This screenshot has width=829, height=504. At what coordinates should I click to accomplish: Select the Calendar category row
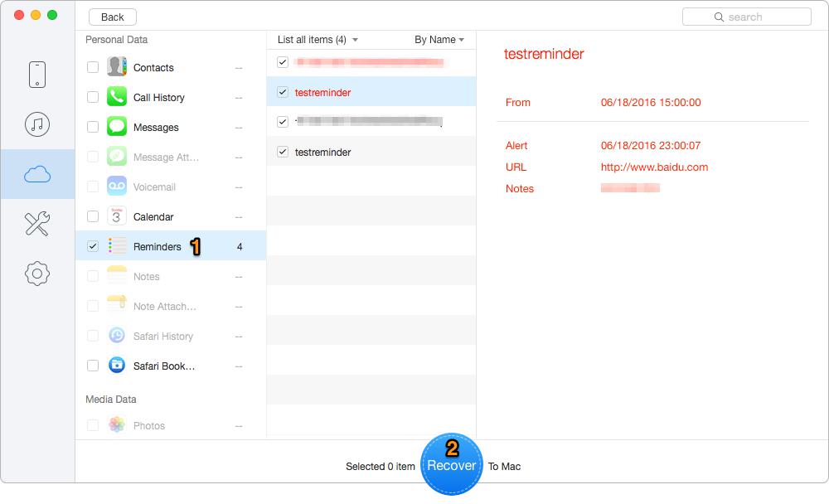click(170, 216)
